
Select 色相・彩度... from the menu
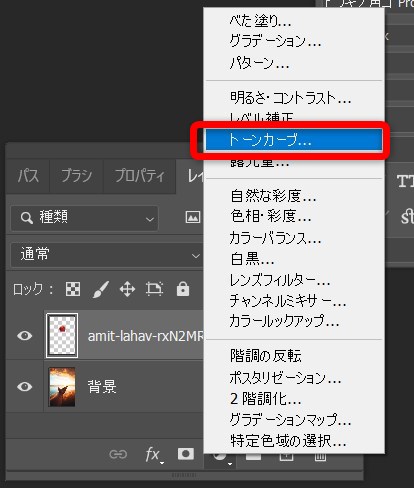(x=271, y=217)
